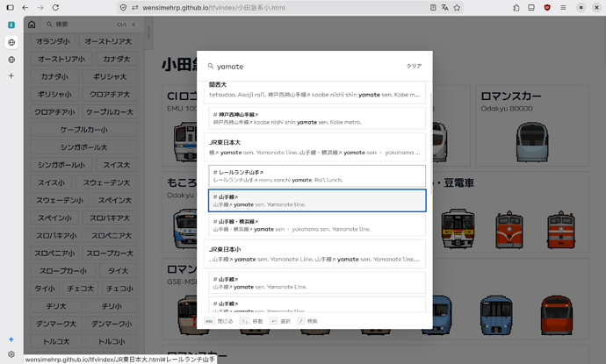Open the スイス大 sidebar button

point(116,165)
